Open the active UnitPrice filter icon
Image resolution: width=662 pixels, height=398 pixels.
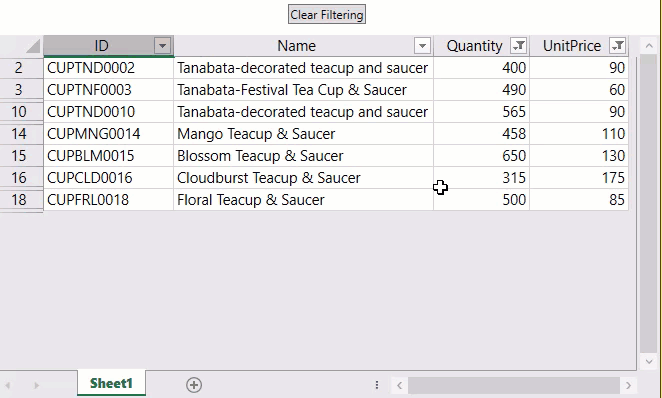(618, 46)
